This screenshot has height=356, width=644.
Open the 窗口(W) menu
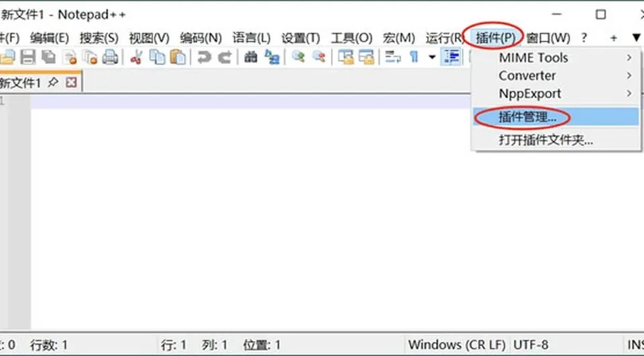coord(548,38)
